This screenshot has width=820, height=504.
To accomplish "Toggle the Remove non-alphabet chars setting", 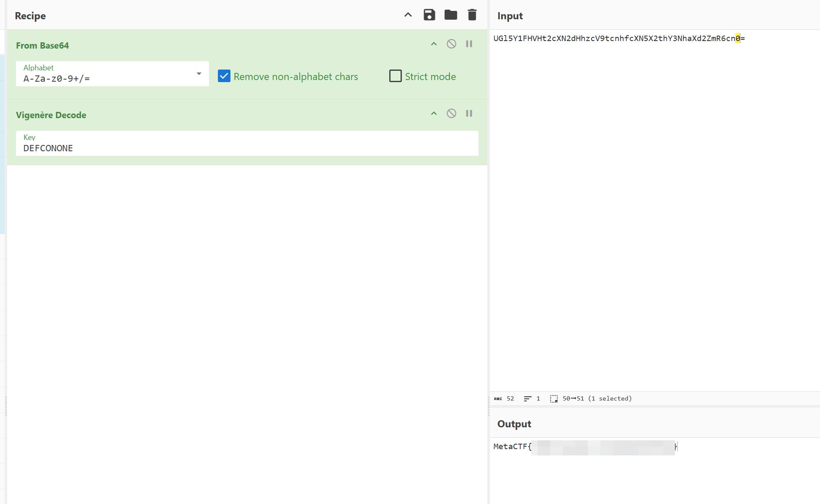I will pos(224,76).
